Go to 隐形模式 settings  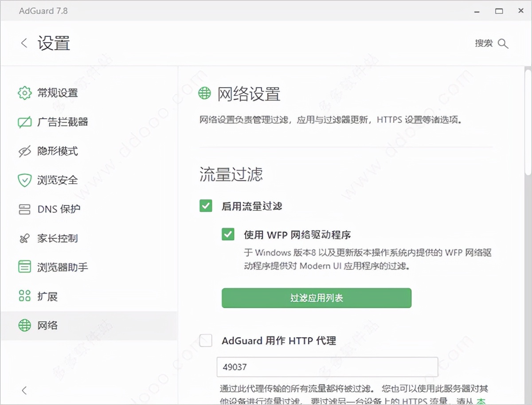pyautogui.click(x=89, y=151)
